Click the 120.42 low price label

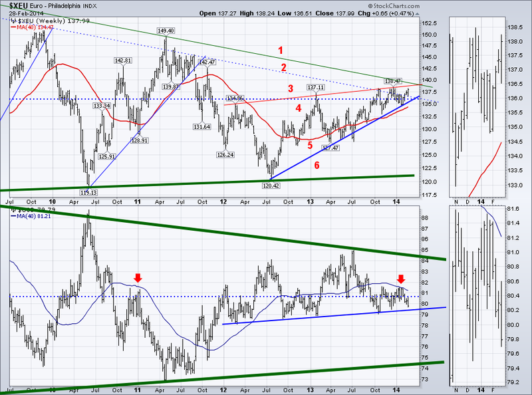click(271, 186)
